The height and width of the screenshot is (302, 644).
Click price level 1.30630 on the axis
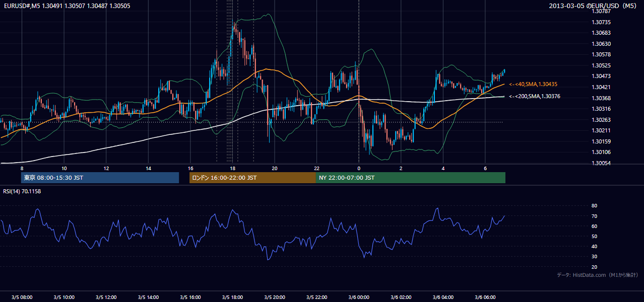tap(602, 44)
